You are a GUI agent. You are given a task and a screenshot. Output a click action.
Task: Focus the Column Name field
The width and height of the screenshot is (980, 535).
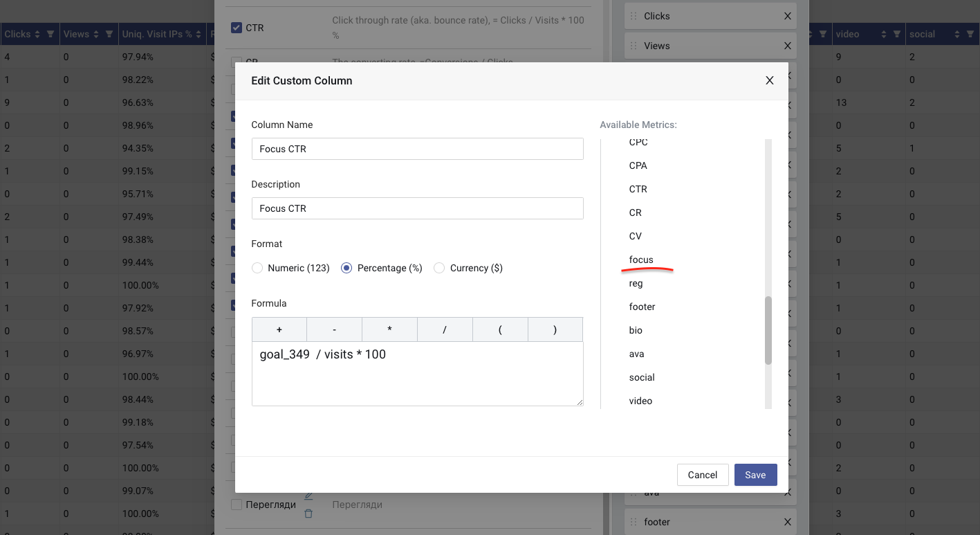coord(418,149)
